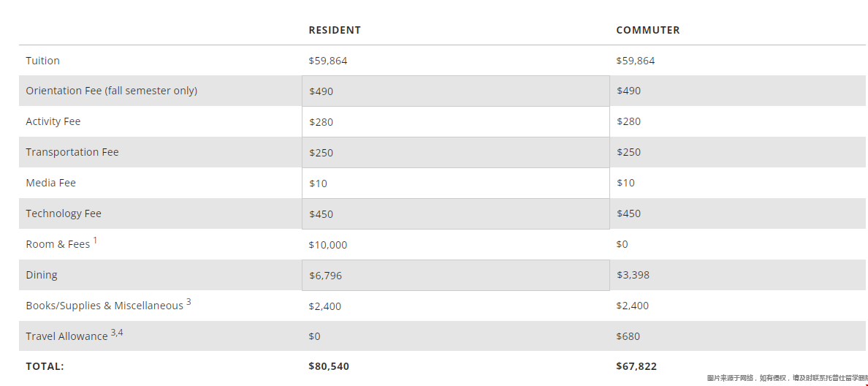868x386 pixels.
Task: Click the Orientation Fee row label
Action: [x=111, y=91]
